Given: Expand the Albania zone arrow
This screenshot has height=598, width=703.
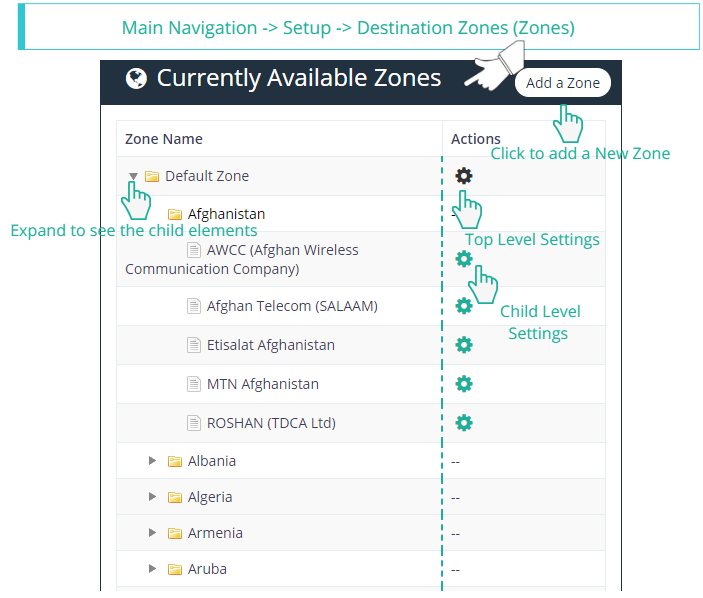Looking at the screenshot, I should click(x=153, y=461).
